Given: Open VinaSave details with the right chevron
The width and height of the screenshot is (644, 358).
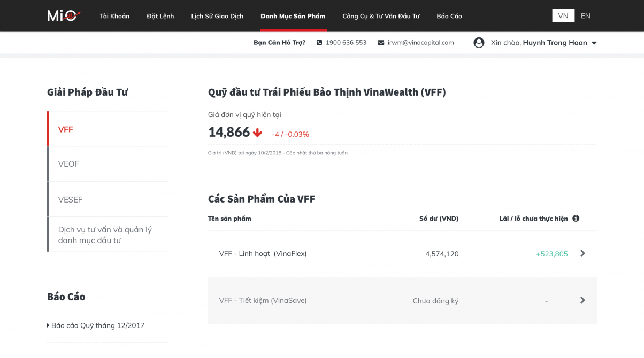Looking at the screenshot, I should pos(582,300).
